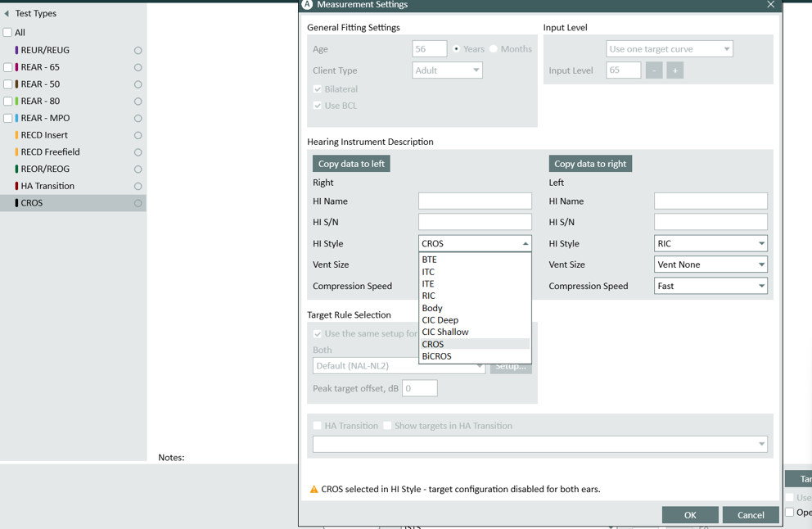Close the Measurement Settings dialog
812x529 pixels.
tap(770, 5)
